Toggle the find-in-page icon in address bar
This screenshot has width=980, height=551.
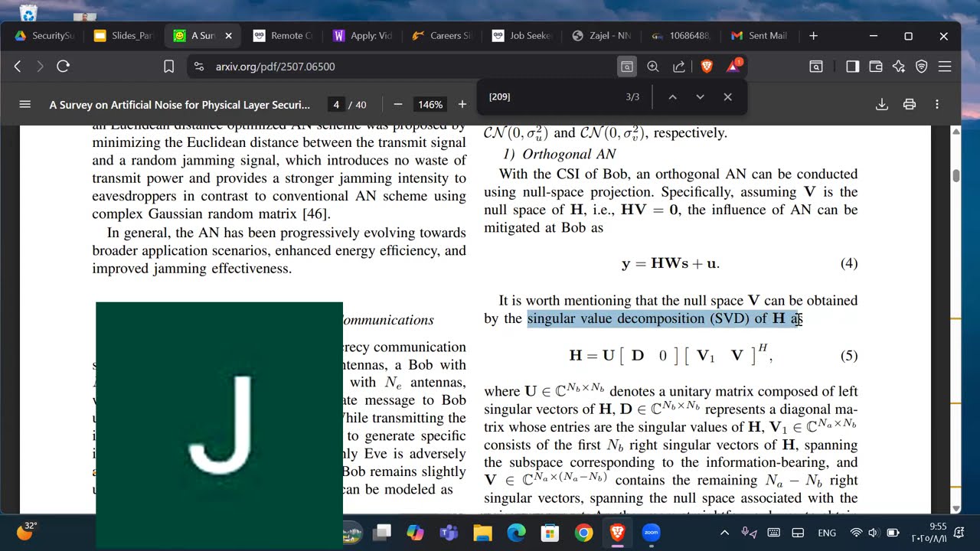pyautogui.click(x=627, y=67)
